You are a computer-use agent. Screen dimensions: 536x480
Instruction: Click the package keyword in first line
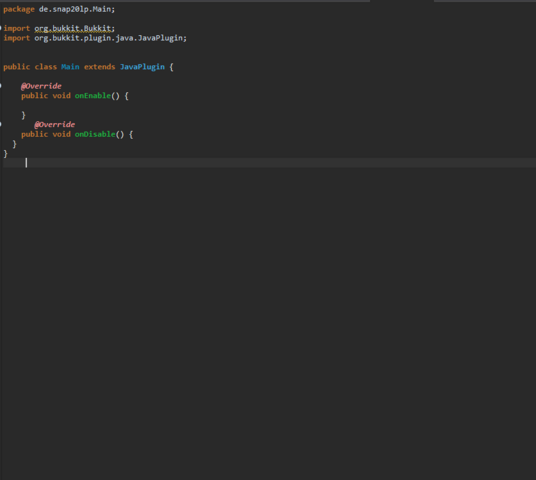(x=19, y=9)
